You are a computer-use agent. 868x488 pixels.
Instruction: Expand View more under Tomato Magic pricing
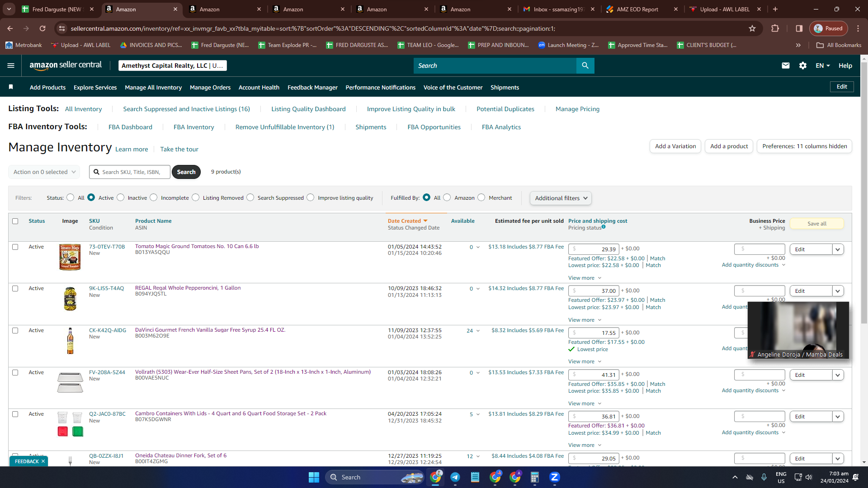pyautogui.click(x=585, y=278)
